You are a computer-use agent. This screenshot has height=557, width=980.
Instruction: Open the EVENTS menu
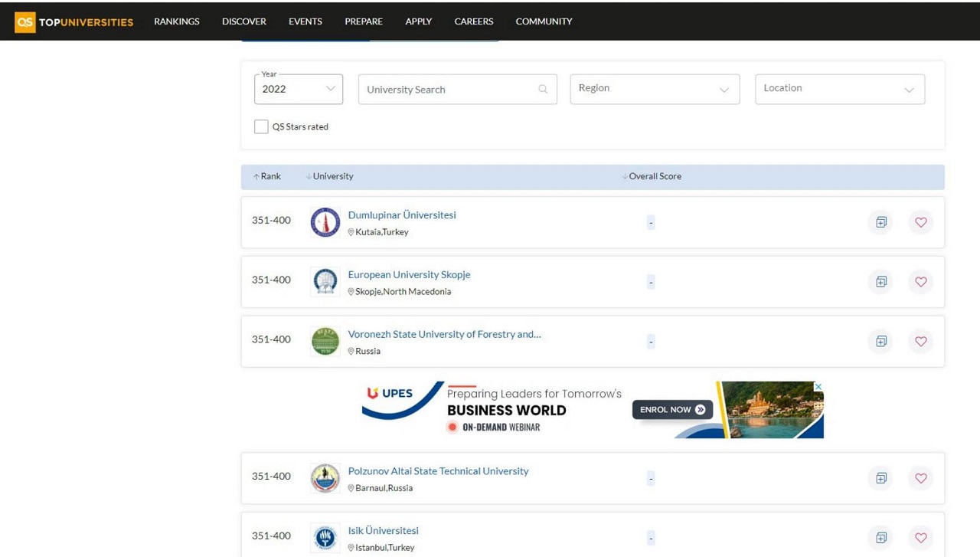tap(305, 21)
